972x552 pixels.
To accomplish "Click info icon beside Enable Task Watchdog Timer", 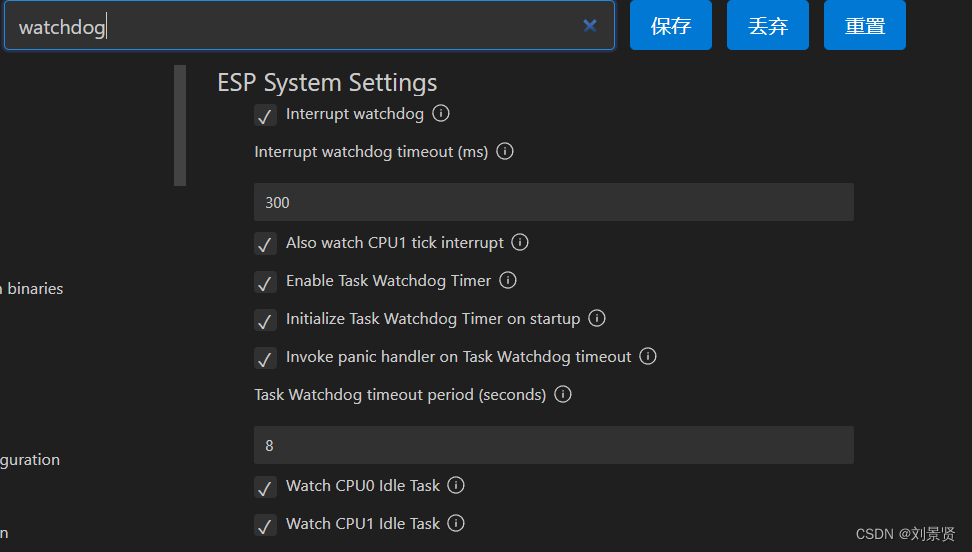I will coord(508,281).
